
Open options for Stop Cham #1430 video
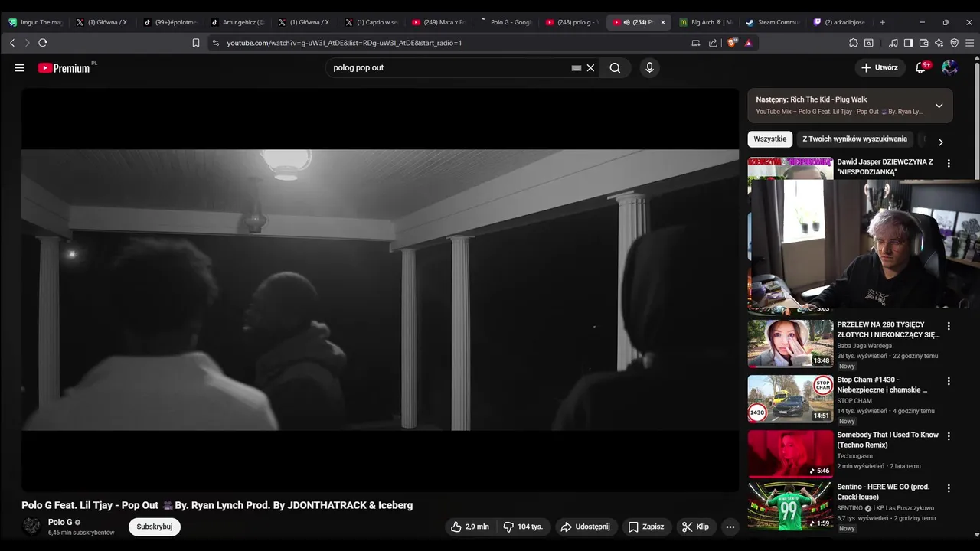tap(949, 381)
